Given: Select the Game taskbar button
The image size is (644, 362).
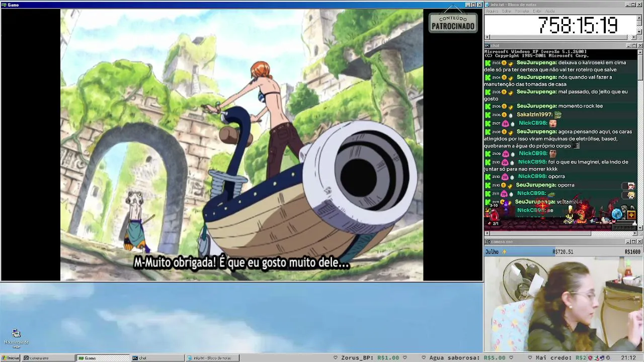Looking at the screenshot, I should (x=103, y=358).
